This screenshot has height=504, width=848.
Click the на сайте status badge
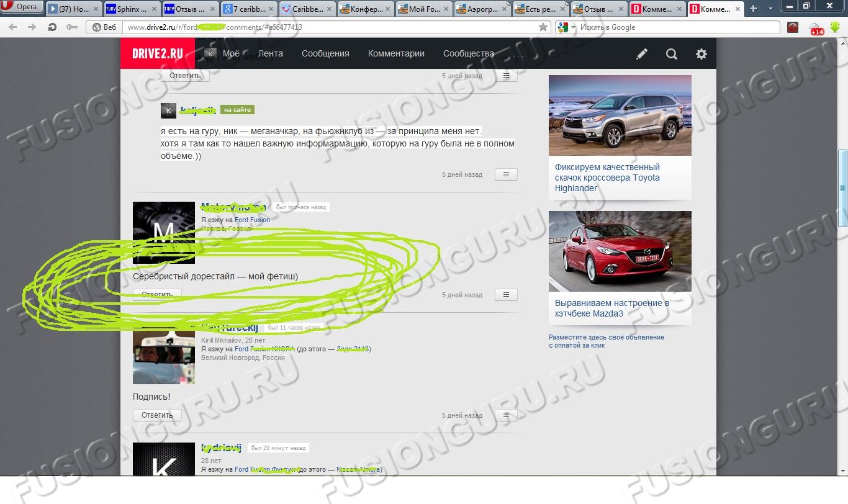pyautogui.click(x=237, y=110)
